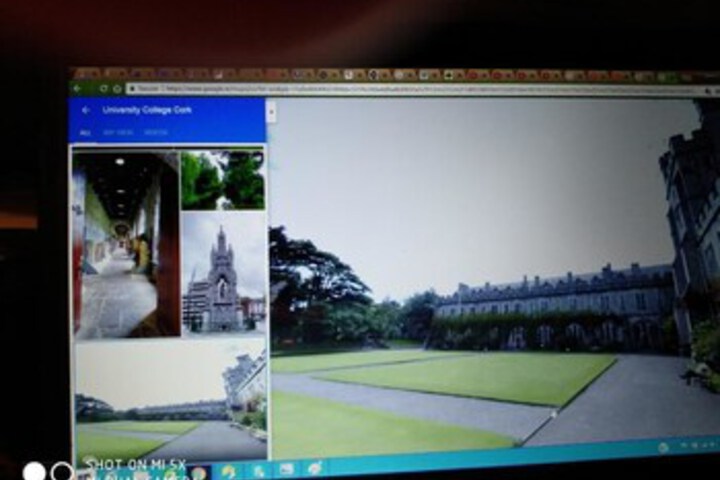Open the quadrangle lawn photo thumbnail
Screen dimensions: 720x480
171,401
